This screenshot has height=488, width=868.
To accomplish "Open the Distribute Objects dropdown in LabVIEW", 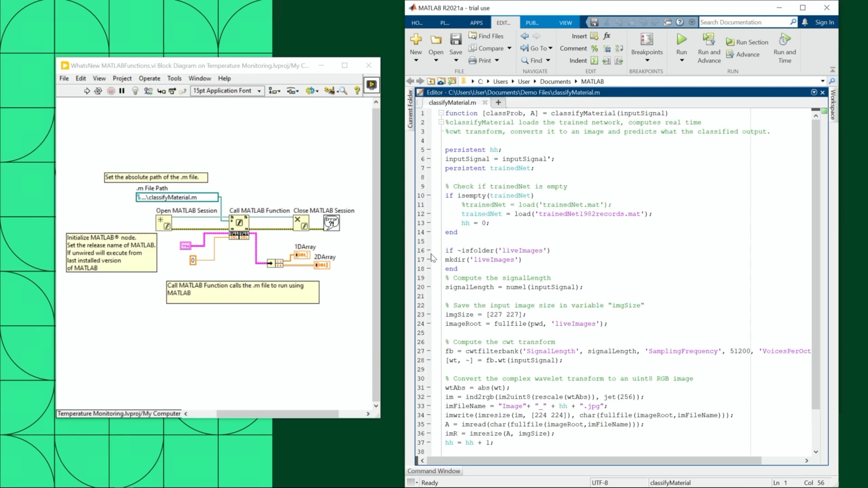I will [x=293, y=91].
